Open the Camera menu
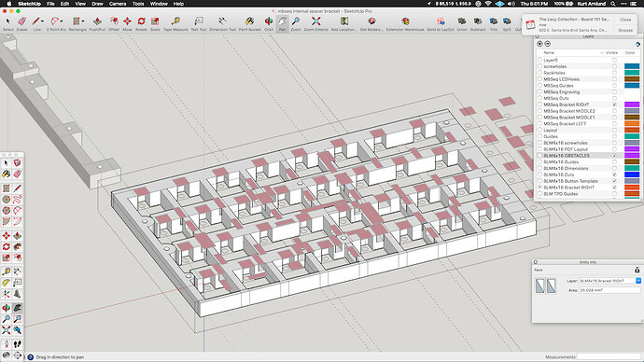Viewport: 644px width, 362px height. 118,4
